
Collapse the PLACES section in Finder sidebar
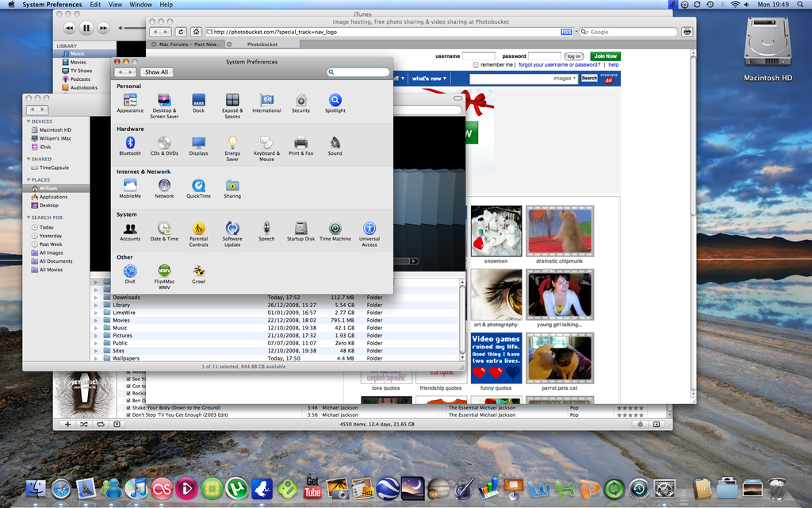point(29,180)
